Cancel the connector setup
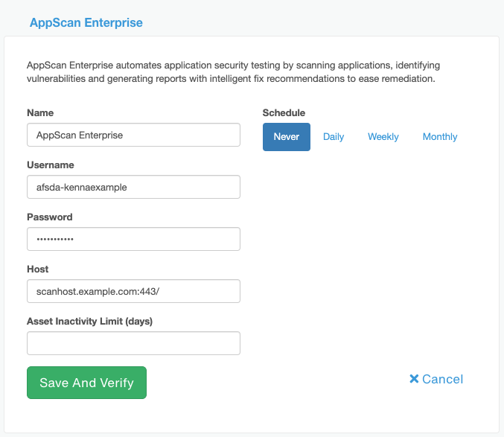Viewport: 504px width, 437px height. 436,379
